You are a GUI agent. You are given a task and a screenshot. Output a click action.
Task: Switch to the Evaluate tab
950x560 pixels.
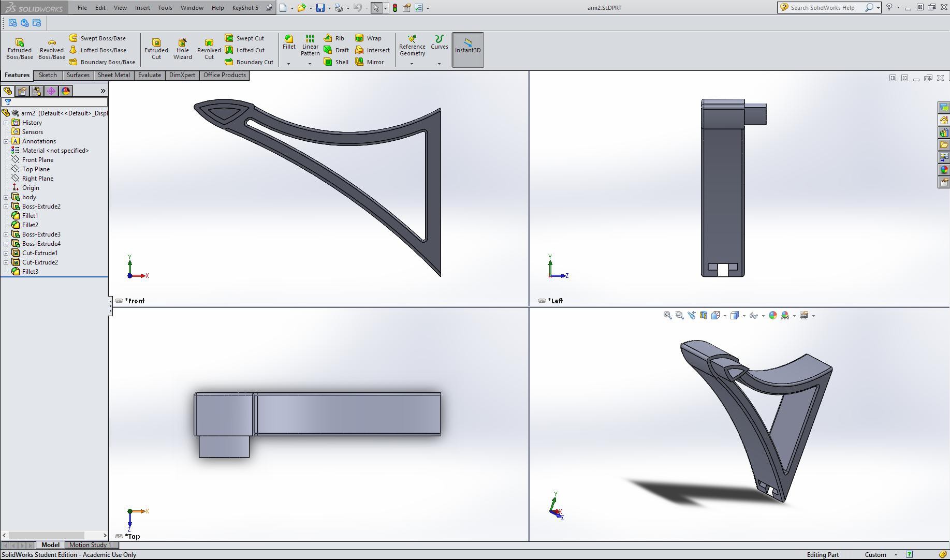pos(150,75)
